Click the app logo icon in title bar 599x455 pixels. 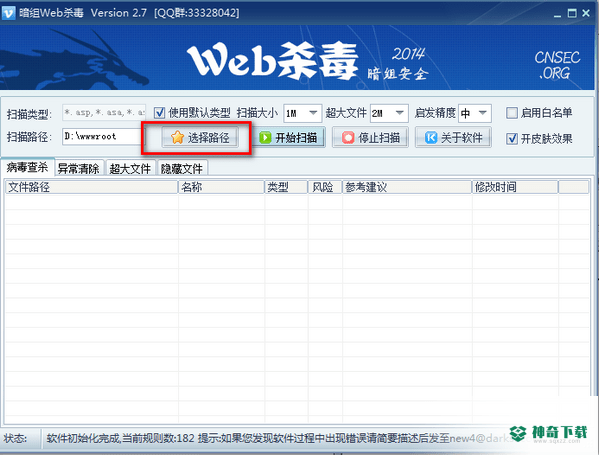pyautogui.click(x=8, y=13)
